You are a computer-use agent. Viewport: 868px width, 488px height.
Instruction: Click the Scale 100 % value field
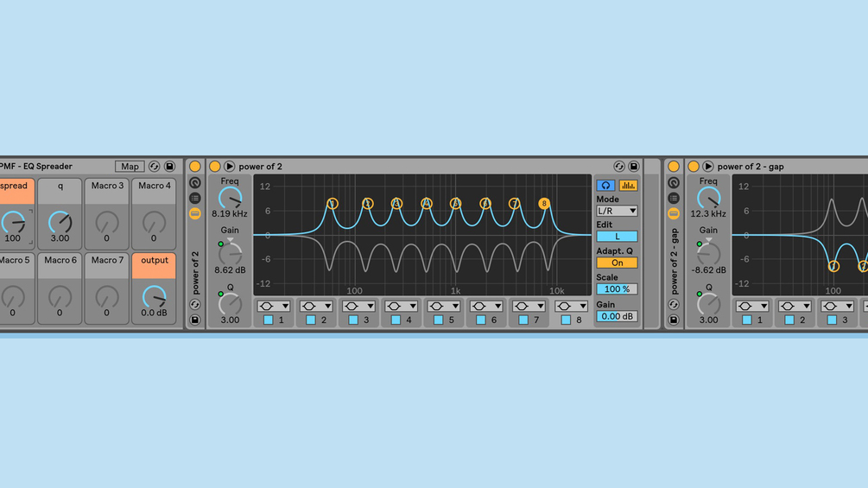617,288
